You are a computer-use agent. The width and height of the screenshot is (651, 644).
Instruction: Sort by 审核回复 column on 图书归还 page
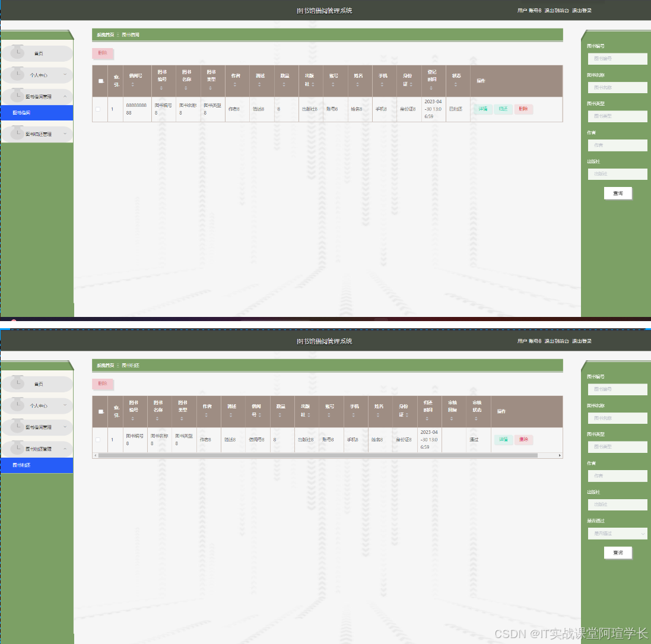pos(451,418)
